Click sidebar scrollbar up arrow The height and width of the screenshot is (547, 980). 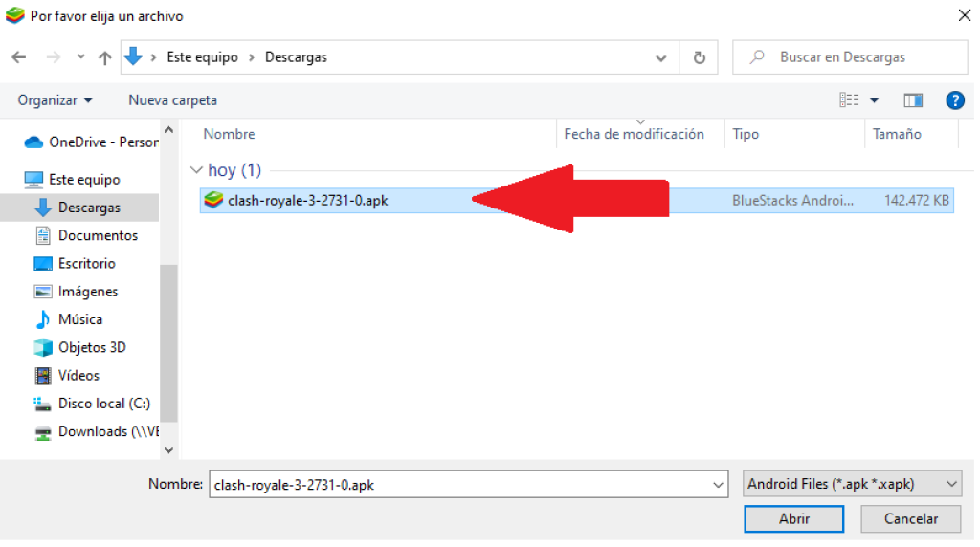[x=168, y=130]
